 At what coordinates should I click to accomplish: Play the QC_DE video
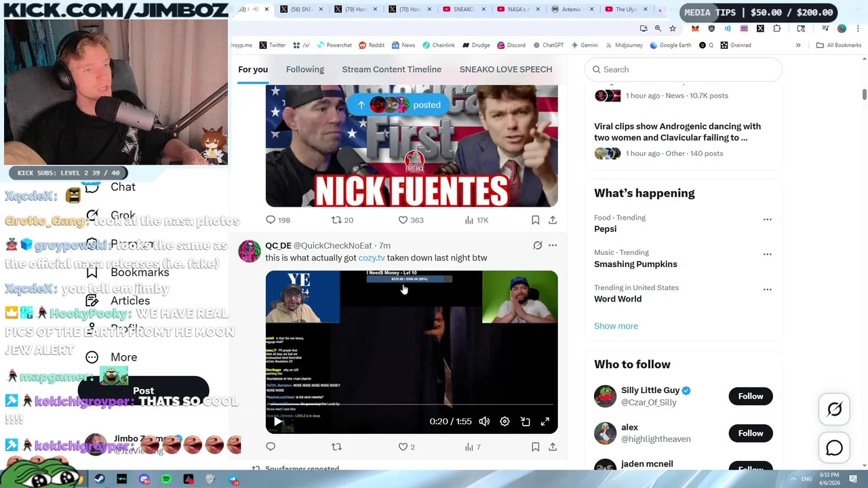coord(277,422)
